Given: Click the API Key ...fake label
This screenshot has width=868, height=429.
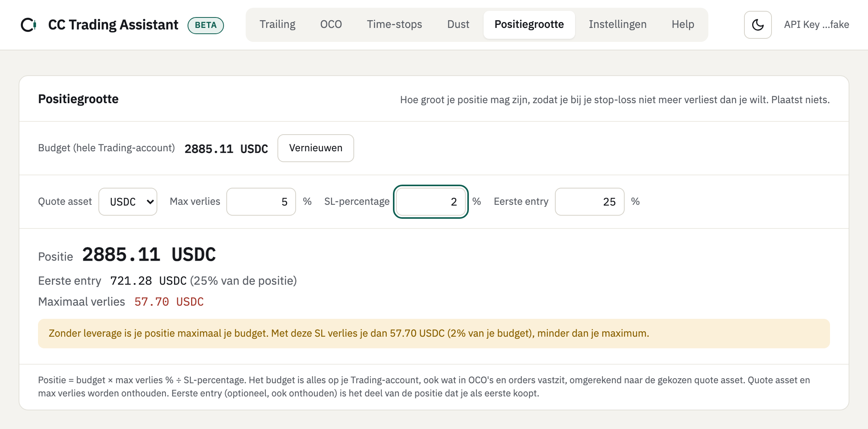Looking at the screenshot, I should 816,24.
